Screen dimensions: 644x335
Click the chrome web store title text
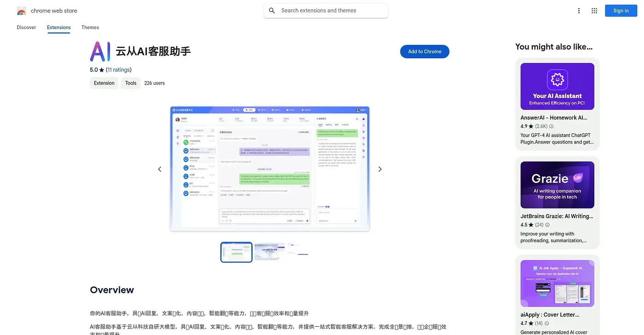tap(54, 11)
